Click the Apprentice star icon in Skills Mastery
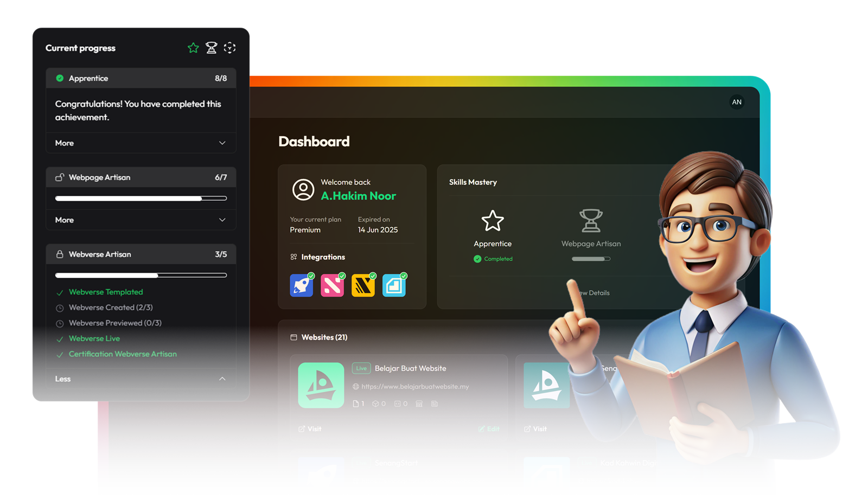Image resolution: width=868 pixels, height=499 pixels. coord(493,221)
